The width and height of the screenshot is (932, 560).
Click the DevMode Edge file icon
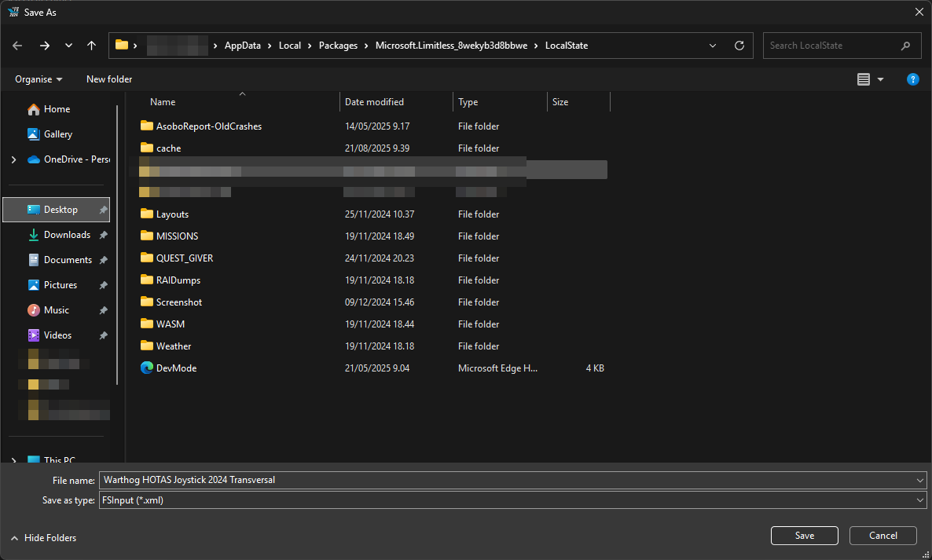pos(146,368)
